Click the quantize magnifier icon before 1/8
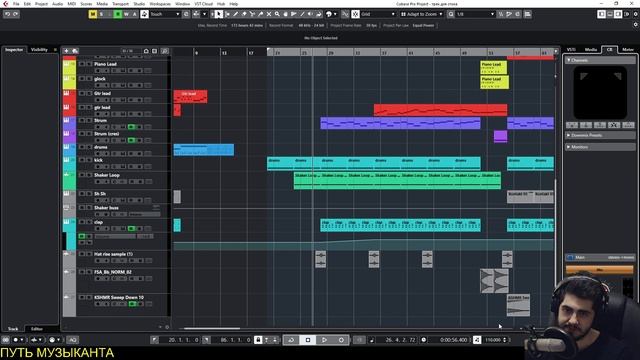 click(451, 14)
